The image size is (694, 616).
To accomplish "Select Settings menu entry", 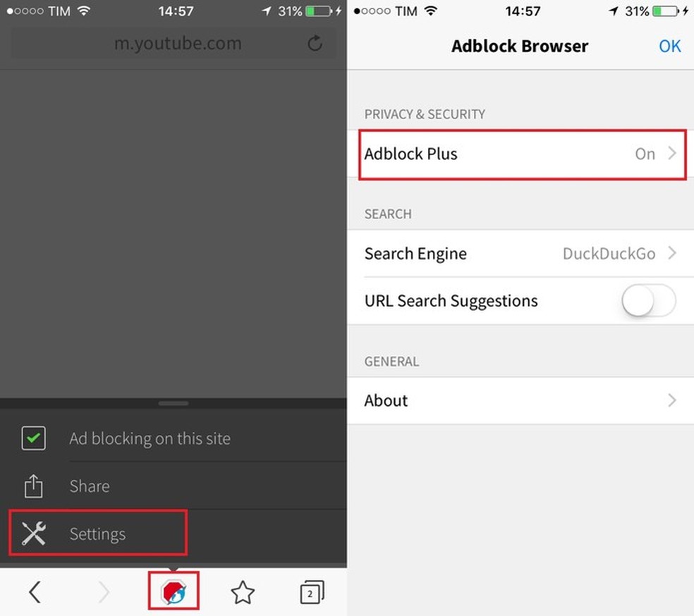I will pyautogui.click(x=98, y=534).
